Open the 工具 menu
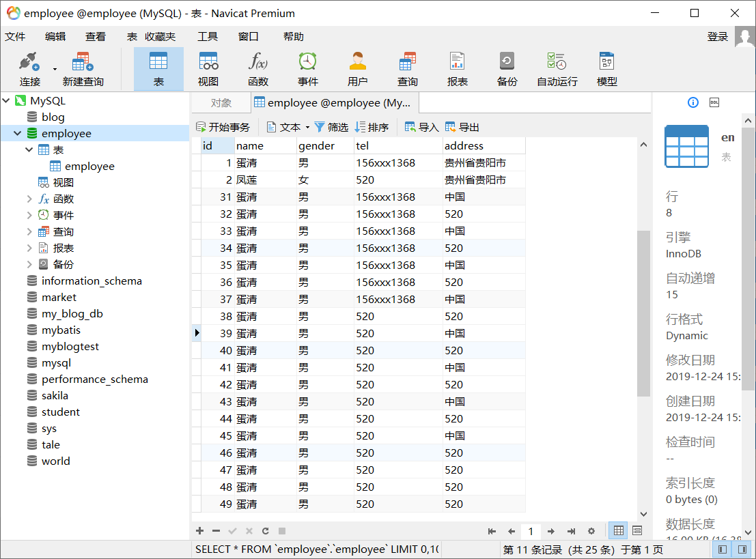Image resolution: width=756 pixels, height=559 pixels. [x=208, y=37]
